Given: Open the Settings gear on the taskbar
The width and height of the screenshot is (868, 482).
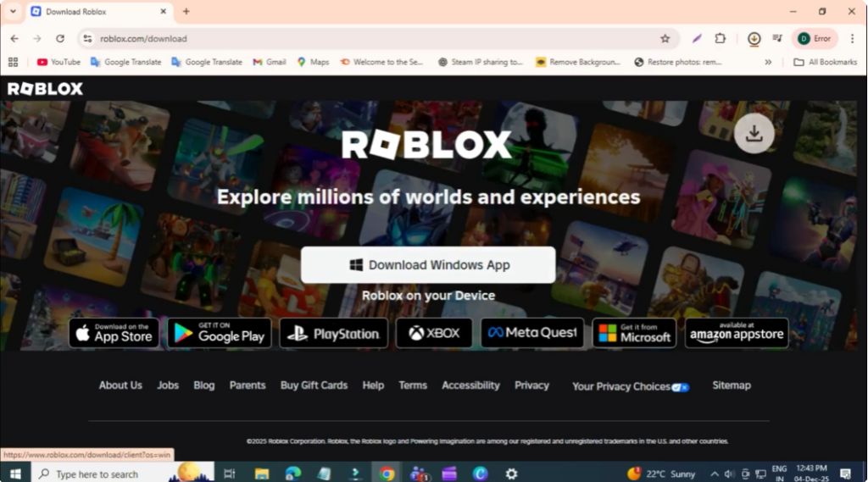Looking at the screenshot, I should [x=511, y=474].
